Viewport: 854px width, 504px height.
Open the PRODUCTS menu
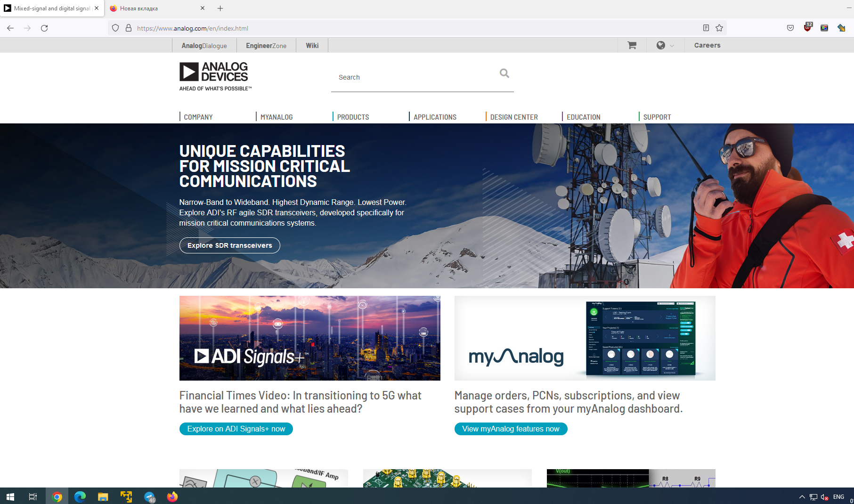coord(353,117)
